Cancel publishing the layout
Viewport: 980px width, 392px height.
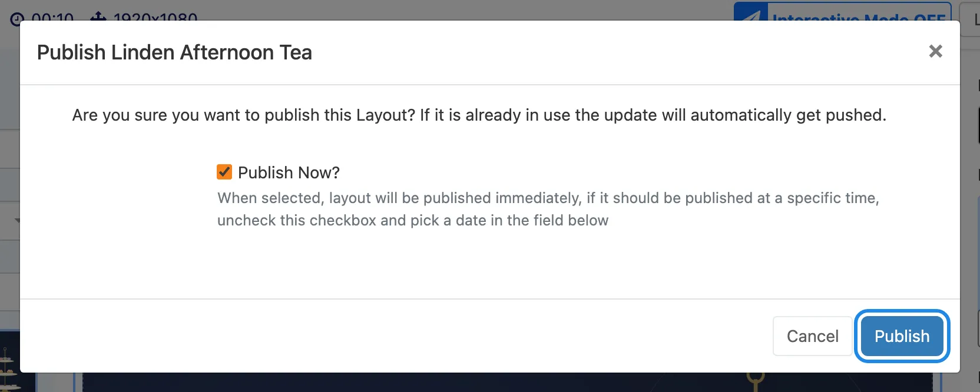[x=812, y=336]
